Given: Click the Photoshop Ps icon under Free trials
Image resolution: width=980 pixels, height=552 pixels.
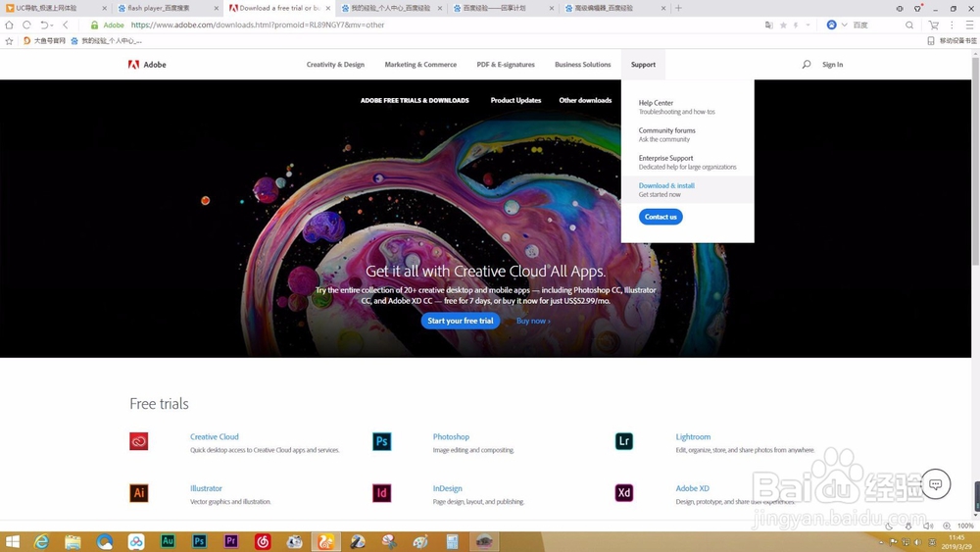Looking at the screenshot, I should pos(381,441).
